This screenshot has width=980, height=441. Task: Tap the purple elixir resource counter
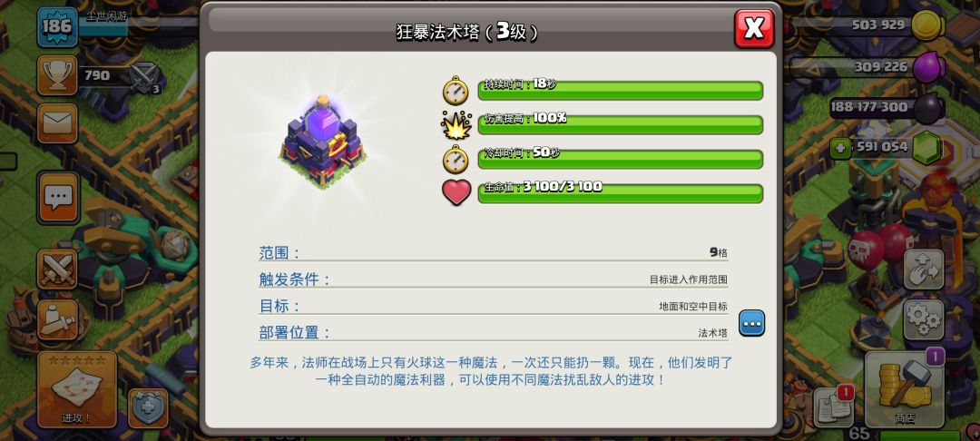click(x=867, y=66)
